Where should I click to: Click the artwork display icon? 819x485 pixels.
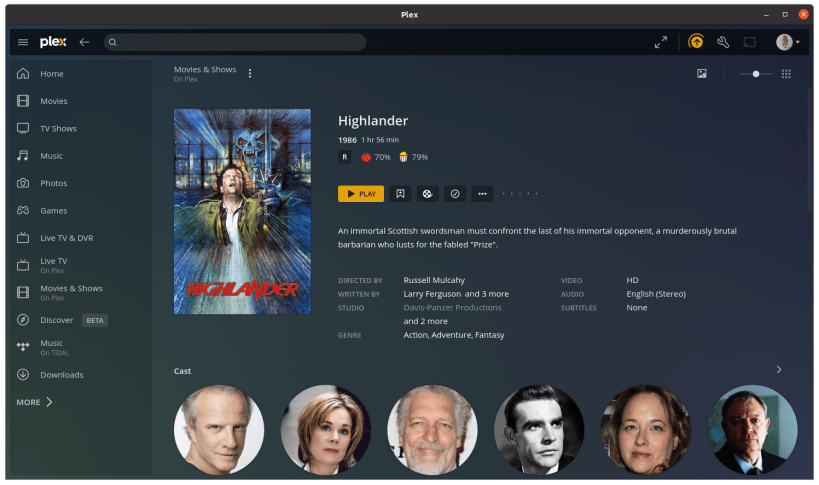point(701,74)
